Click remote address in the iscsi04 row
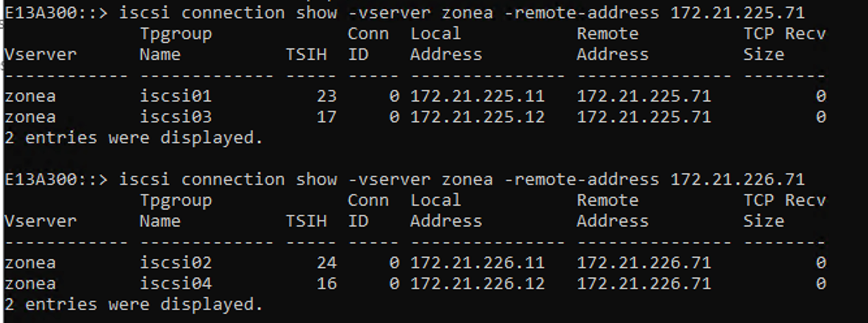The height and width of the screenshot is (323, 868). [644, 284]
